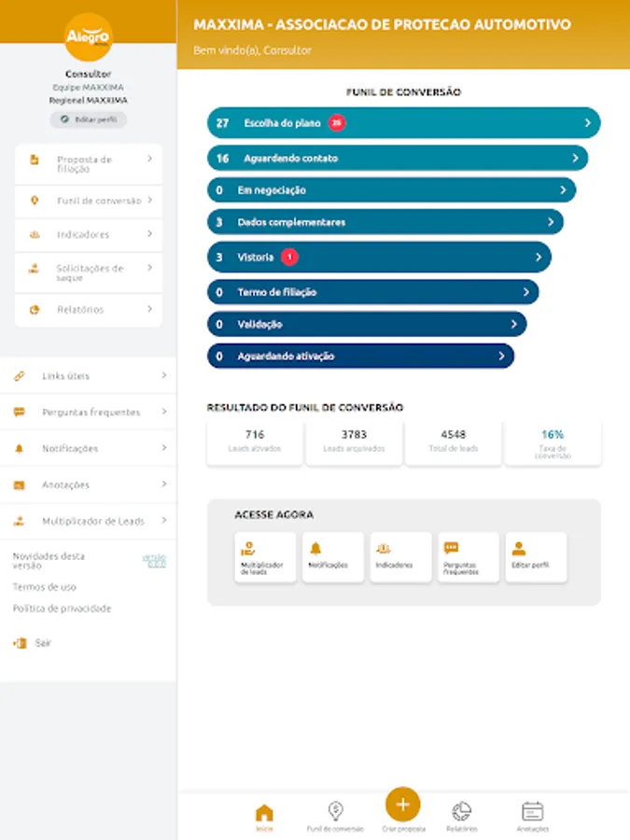The image size is (630, 840).
Task: Click the Indicadores sidebar icon
Action: [35, 234]
